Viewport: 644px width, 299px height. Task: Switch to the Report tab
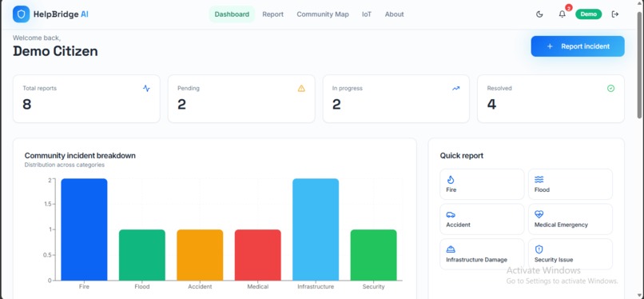[272, 14]
